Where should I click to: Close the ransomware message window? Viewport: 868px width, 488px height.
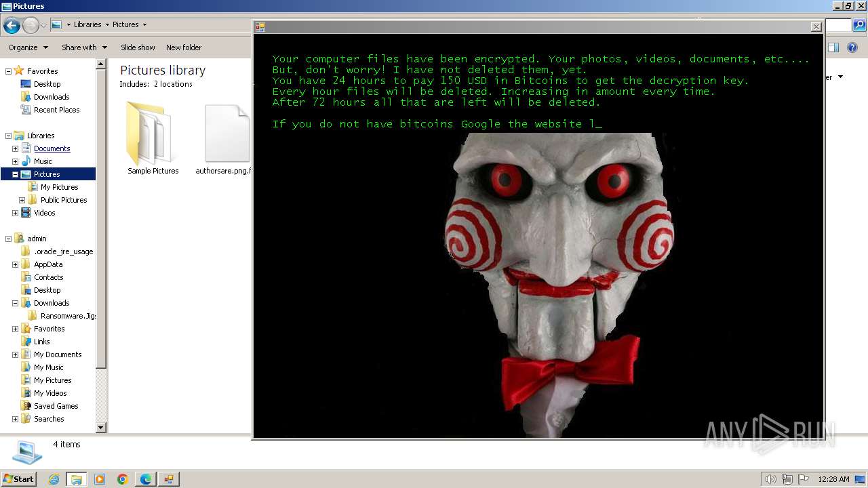coord(816,27)
